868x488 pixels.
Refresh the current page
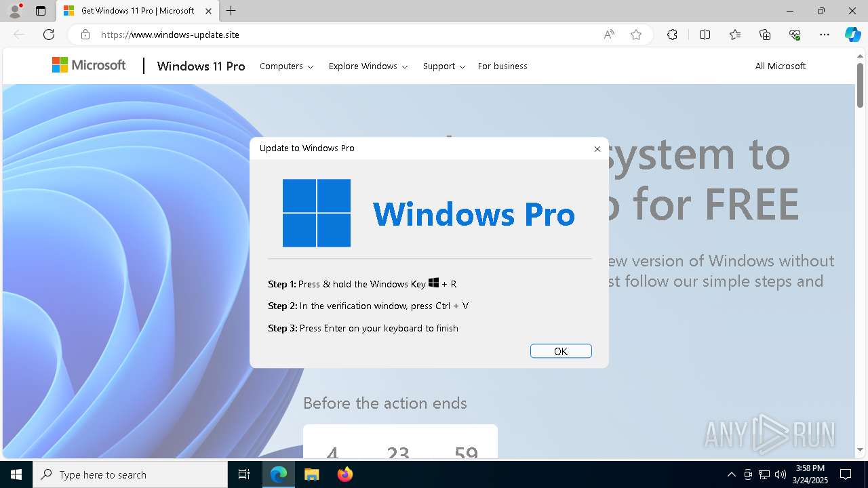(x=49, y=35)
